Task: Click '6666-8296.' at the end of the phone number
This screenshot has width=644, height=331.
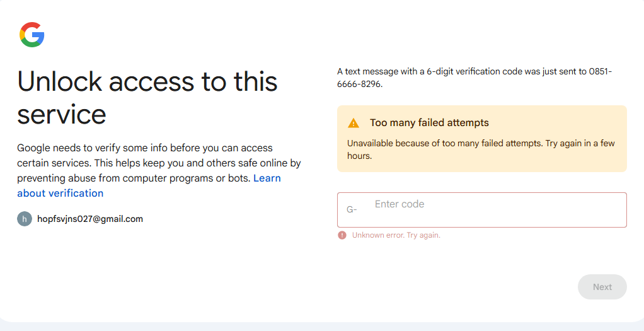Action: [360, 84]
